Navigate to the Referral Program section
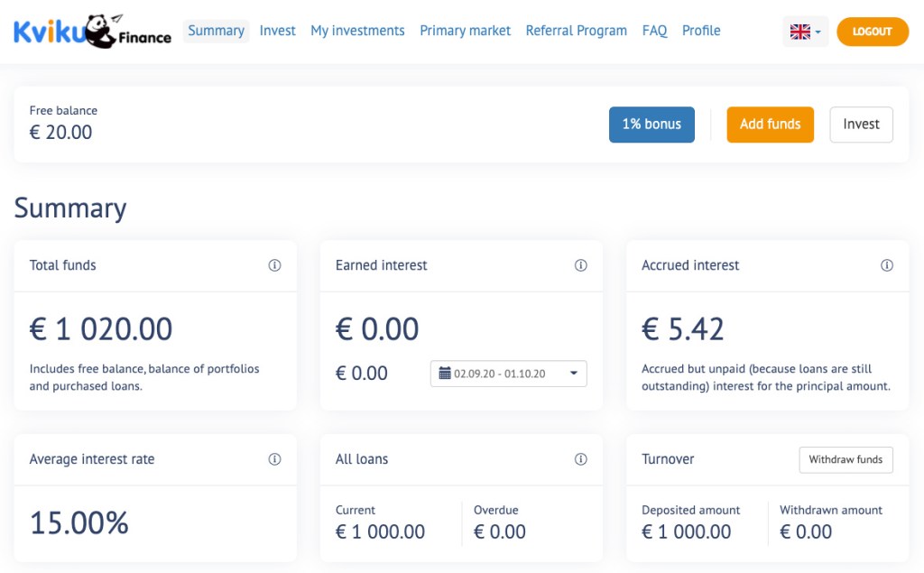Screen dimensions: 924x573 pyautogui.click(x=577, y=30)
